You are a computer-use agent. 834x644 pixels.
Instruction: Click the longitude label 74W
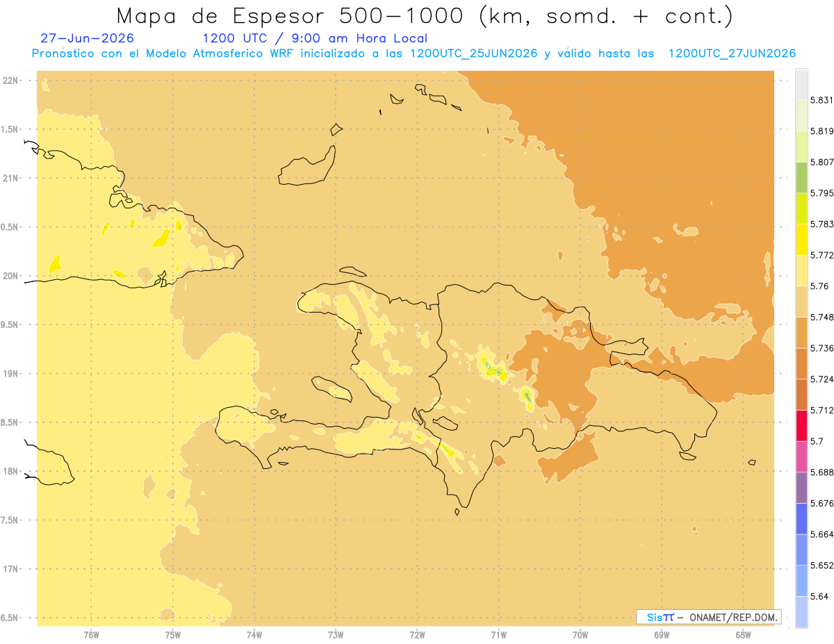click(254, 635)
